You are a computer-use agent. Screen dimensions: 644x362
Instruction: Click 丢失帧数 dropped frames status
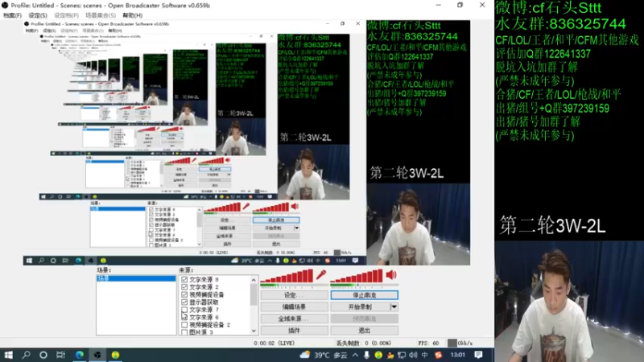(364, 343)
